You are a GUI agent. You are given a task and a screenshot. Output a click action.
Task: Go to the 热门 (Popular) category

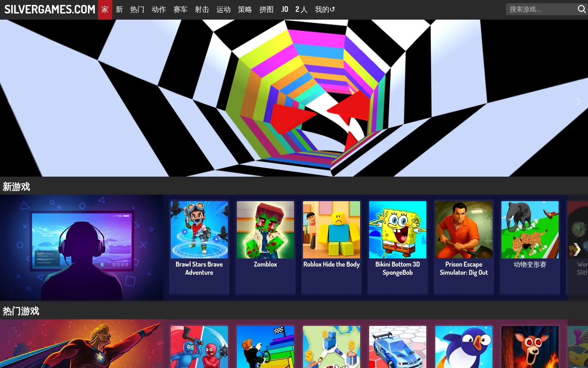[137, 9]
